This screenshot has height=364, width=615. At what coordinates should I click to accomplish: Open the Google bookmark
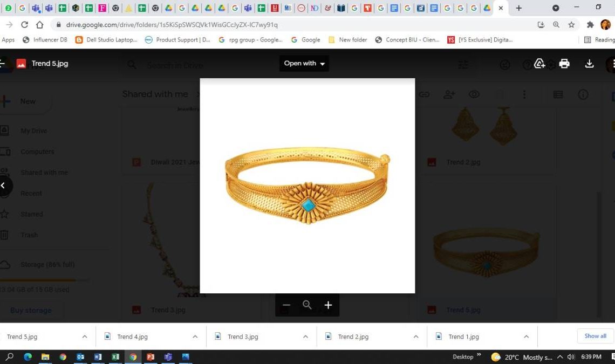pos(305,39)
